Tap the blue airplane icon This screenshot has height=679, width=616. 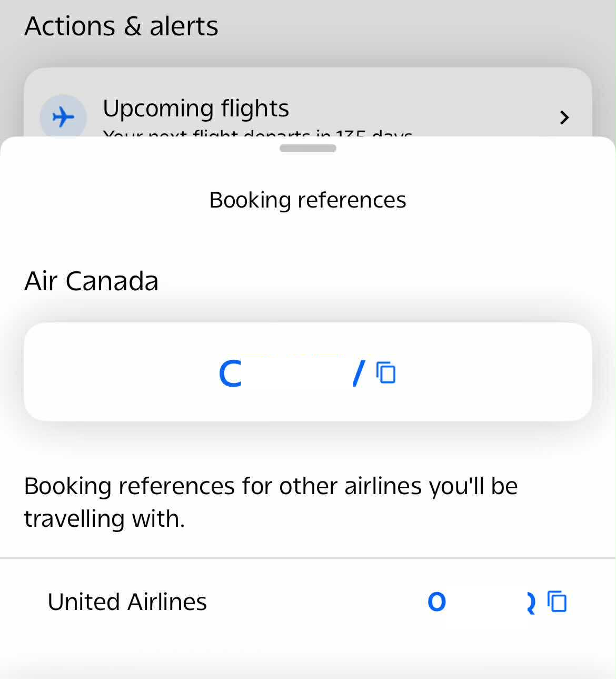[x=63, y=116]
